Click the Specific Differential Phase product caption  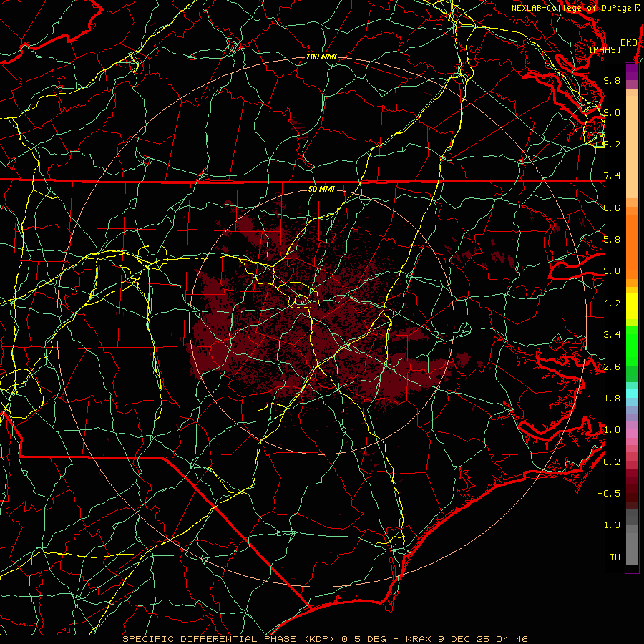point(326,639)
